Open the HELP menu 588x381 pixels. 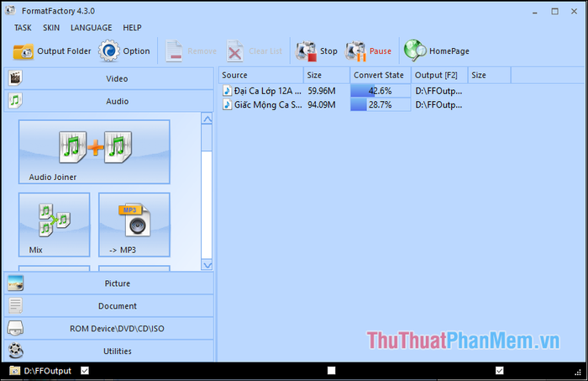point(132,28)
